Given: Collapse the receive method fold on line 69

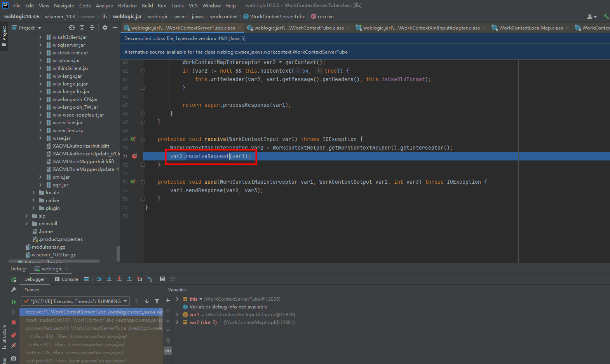Looking at the screenshot, I should (x=143, y=139).
